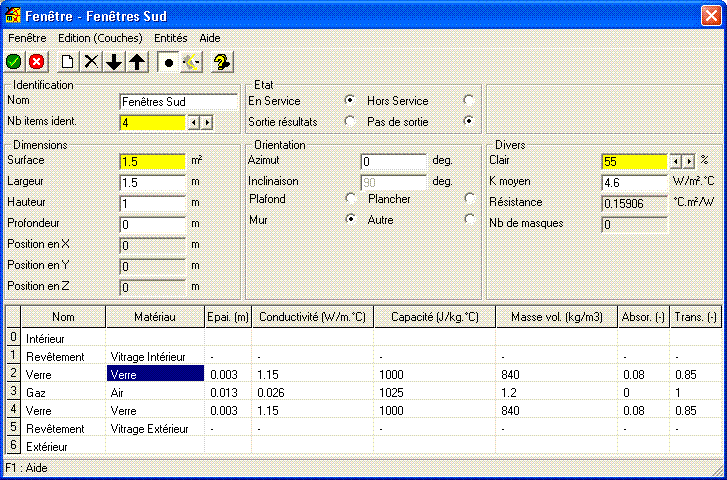Open the Aide menu
The width and height of the screenshot is (727, 480).
[210, 38]
